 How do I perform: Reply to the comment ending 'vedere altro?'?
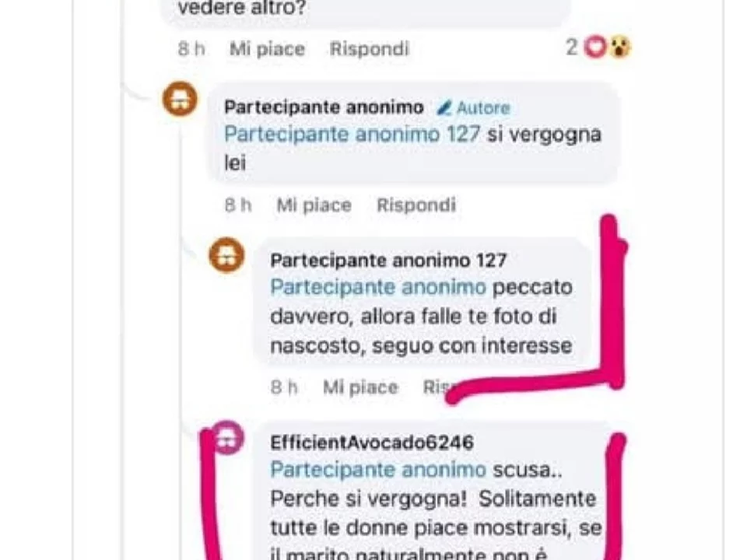click(369, 49)
